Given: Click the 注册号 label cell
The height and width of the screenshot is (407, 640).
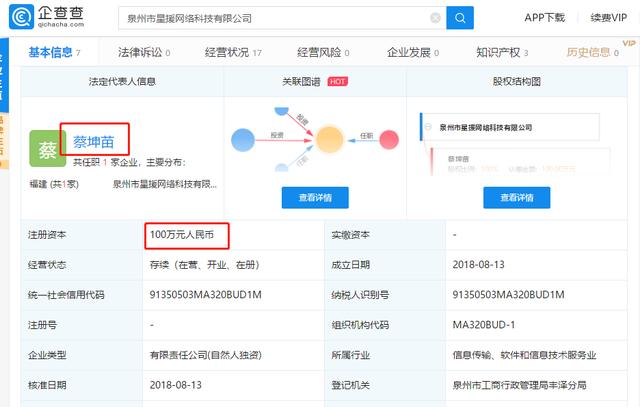Looking at the screenshot, I should (x=82, y=325).
